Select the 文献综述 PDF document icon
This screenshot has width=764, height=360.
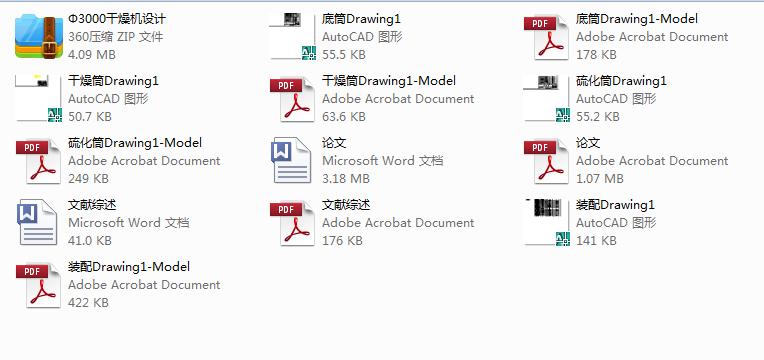click(292, 223)
